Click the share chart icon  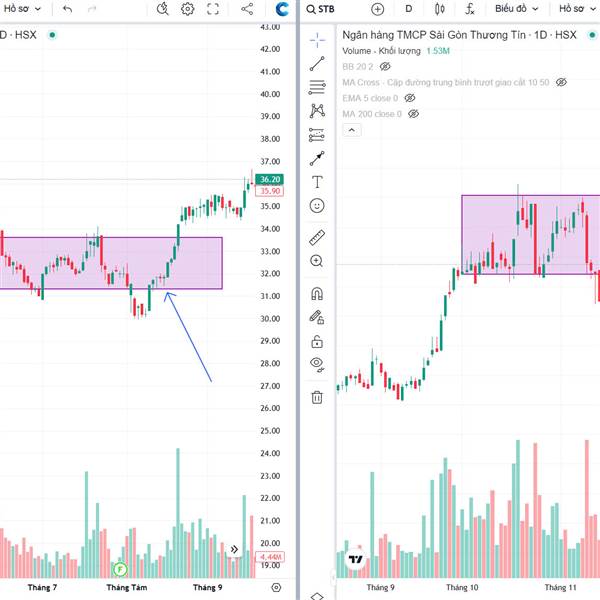coord(247,9)
